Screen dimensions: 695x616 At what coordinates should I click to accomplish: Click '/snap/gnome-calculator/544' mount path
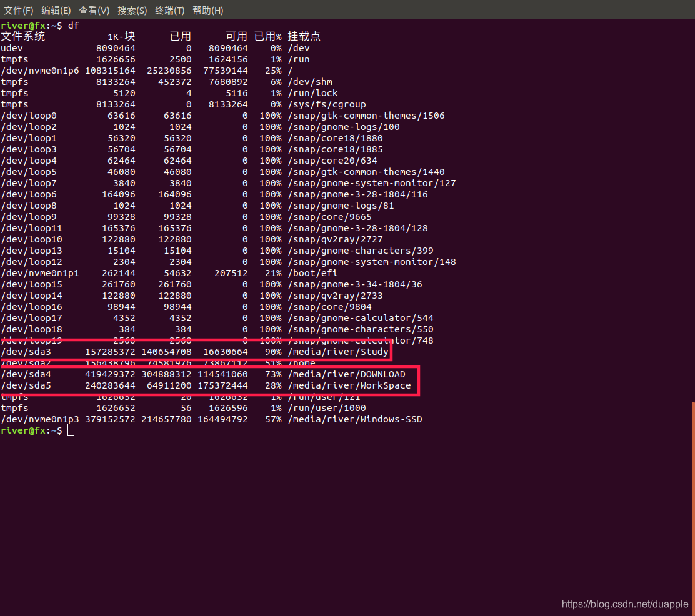[361, 318]
